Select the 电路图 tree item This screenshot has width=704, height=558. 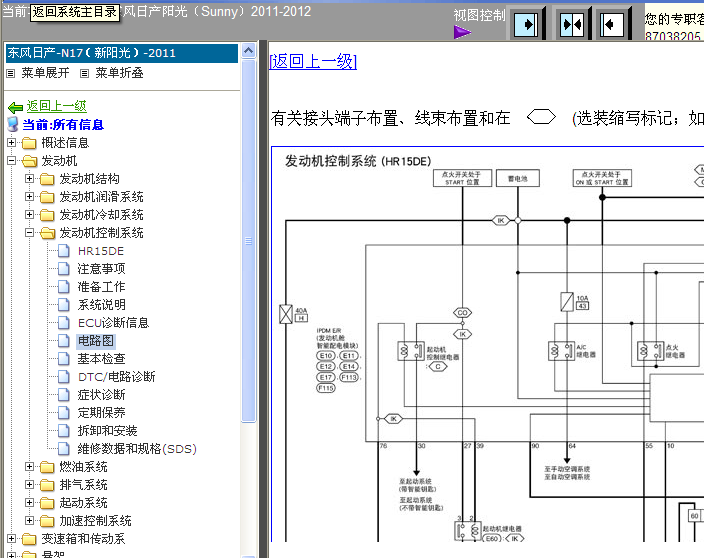pos(96,341)
